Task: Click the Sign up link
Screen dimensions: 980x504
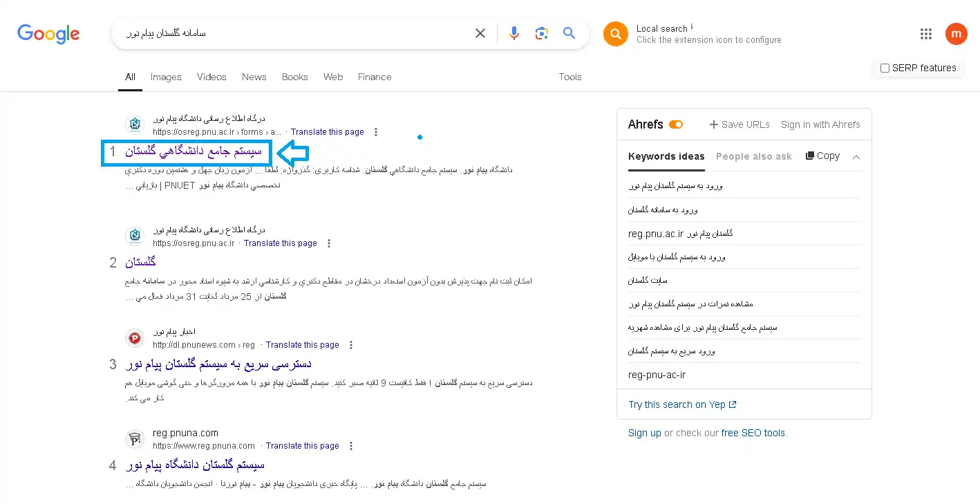Action: 645,433
